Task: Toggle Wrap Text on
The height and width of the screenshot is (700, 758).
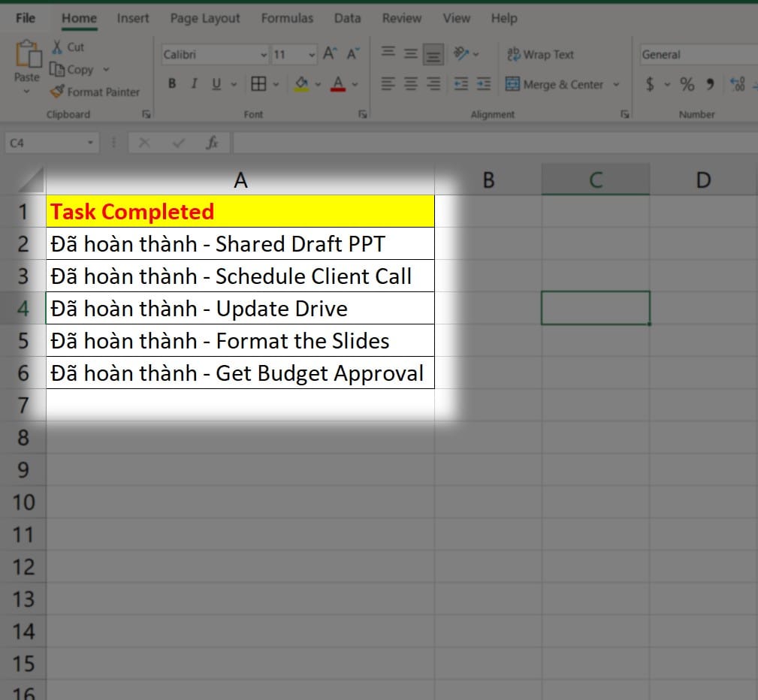Action: (x=540, y=54)
